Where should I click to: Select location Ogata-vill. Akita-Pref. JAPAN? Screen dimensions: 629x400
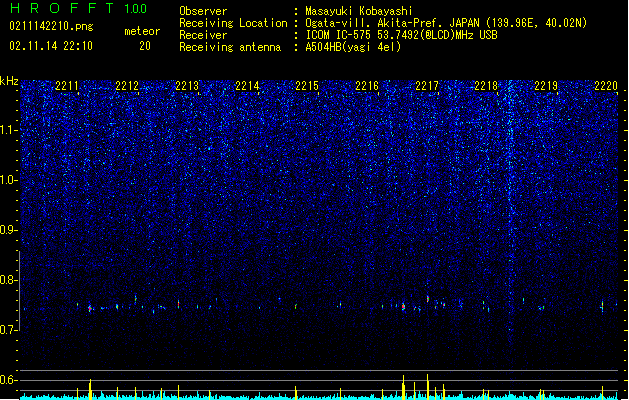coord(392,23)
